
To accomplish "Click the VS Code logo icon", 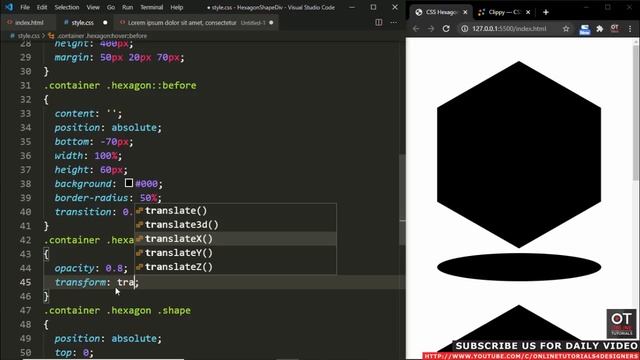I will (9, 7).
